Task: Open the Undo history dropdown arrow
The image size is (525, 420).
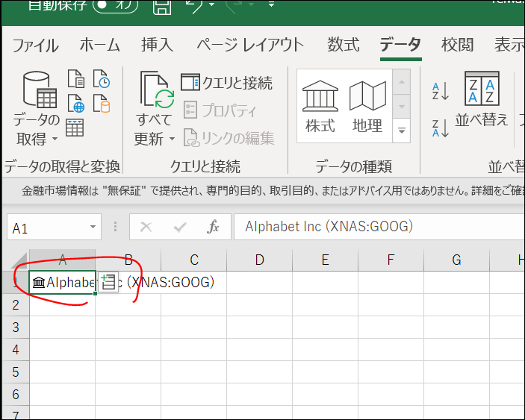Action: click(211, 4)
